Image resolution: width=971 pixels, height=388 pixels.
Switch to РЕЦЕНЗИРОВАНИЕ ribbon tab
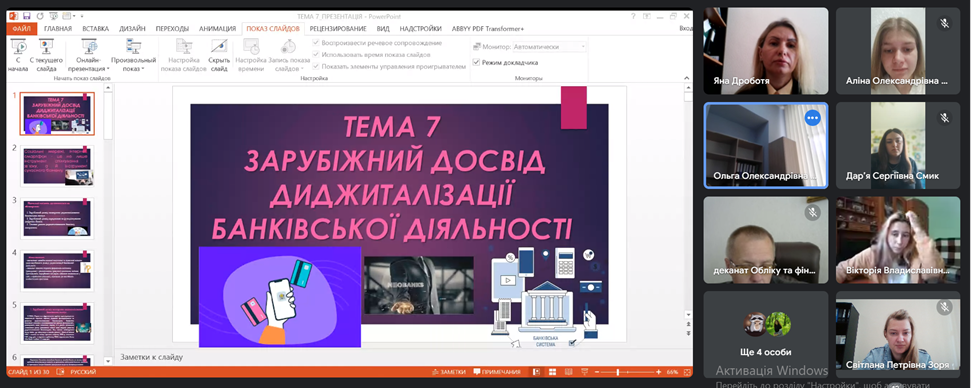click(338, 28)
